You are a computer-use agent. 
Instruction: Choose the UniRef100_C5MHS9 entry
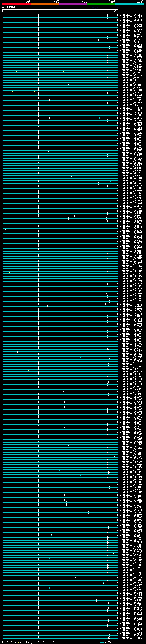131,40
